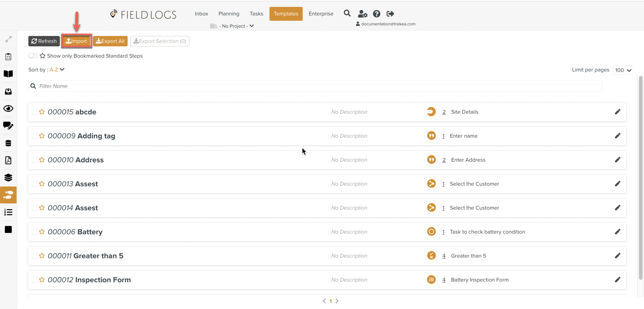Open user settings gear icon
Image resolution: width=644 pixels, height=309 pixels.
pos(362,14)
